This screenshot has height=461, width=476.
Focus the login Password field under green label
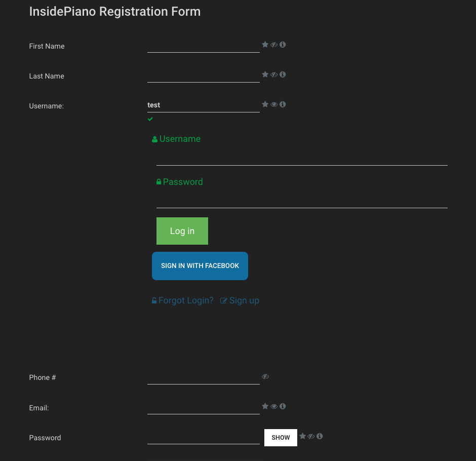(x=302, y=201)
